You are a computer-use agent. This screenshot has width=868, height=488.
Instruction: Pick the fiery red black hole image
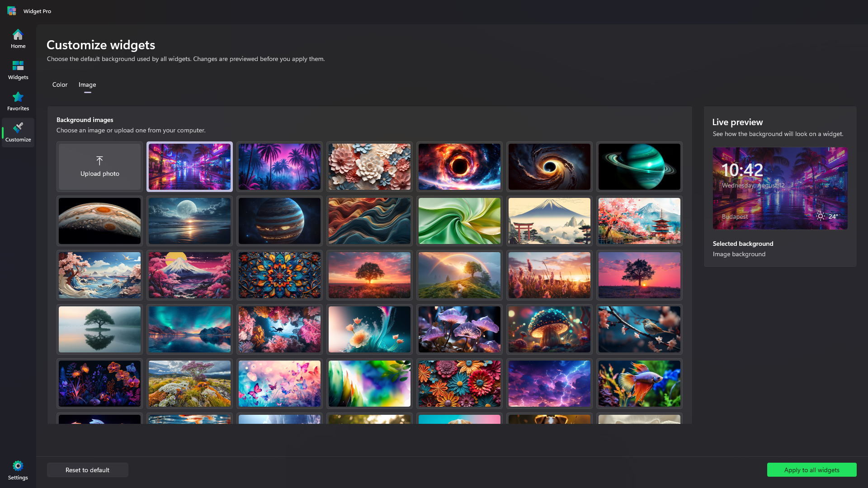[459, 167]
